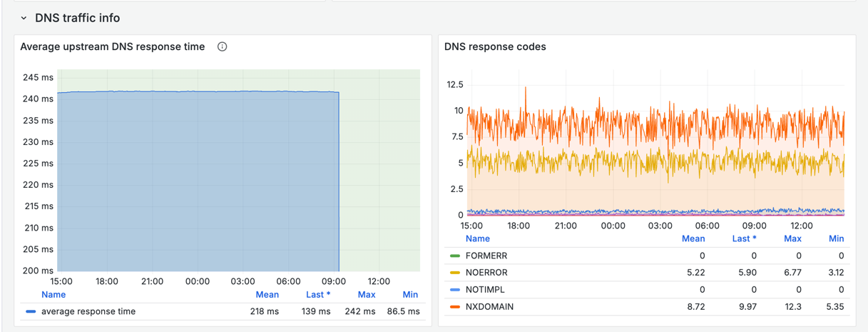
Task: Click the 200 ms y-axis label
Action: pos(37,271)
